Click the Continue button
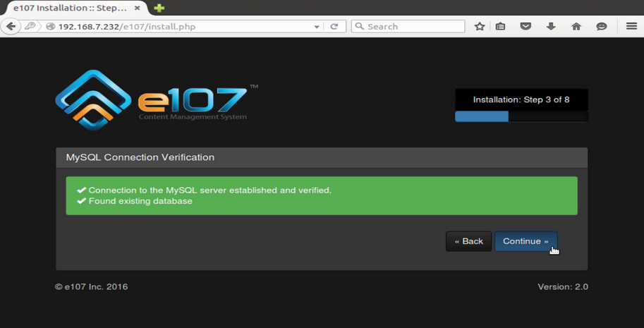644x328 pixels. 525,241
